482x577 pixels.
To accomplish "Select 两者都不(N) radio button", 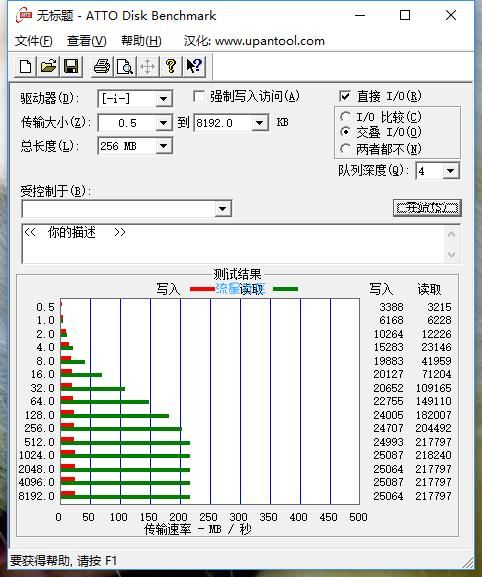I will click(345, 149).
